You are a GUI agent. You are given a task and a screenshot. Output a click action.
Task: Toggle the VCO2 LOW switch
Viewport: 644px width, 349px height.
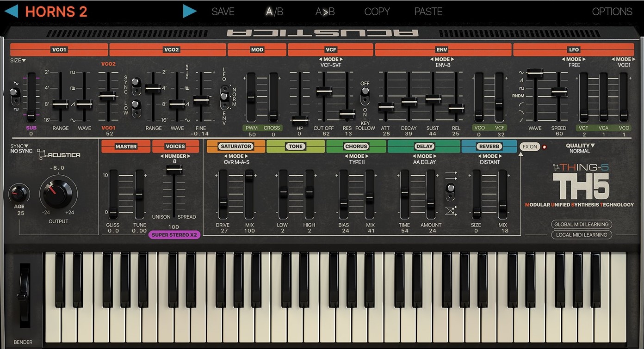click(x=136, y=107)
